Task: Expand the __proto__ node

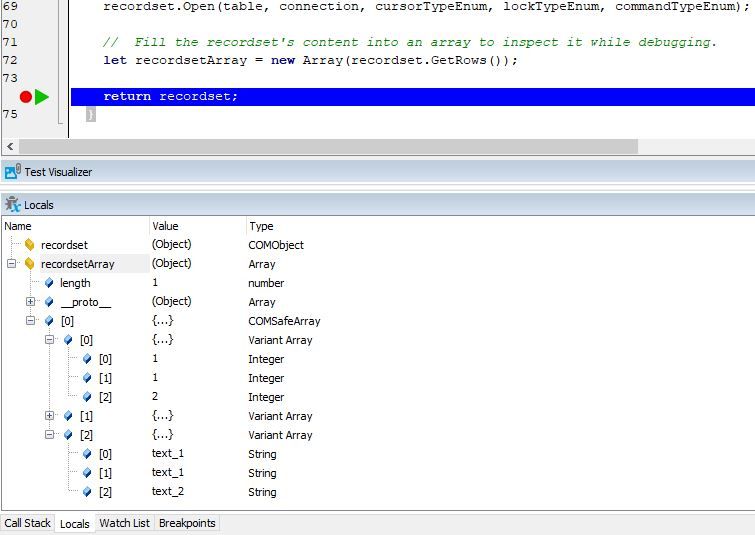Action: click(x=31, y=302)
